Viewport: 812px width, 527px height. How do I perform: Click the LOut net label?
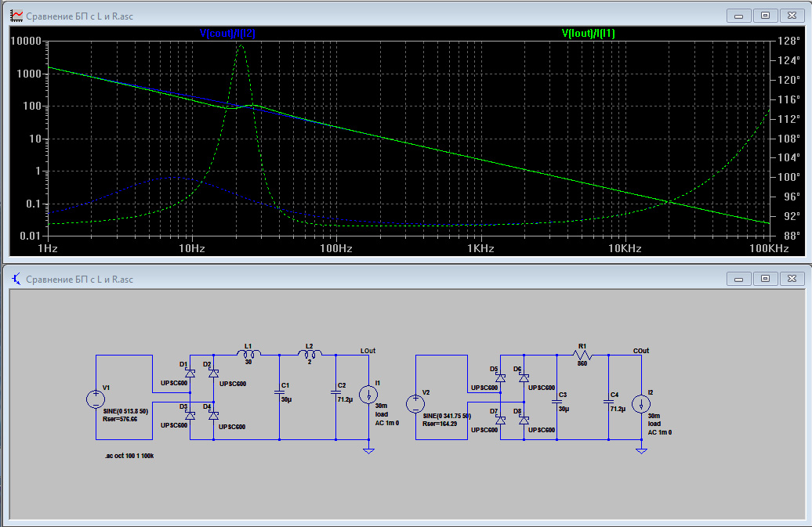tap(368, 349)
